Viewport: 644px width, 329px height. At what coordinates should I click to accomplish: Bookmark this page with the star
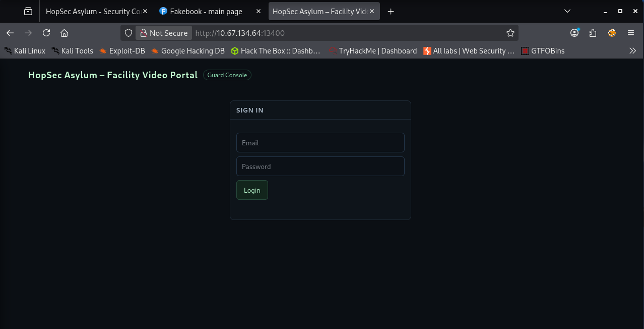tap(510, 33)
